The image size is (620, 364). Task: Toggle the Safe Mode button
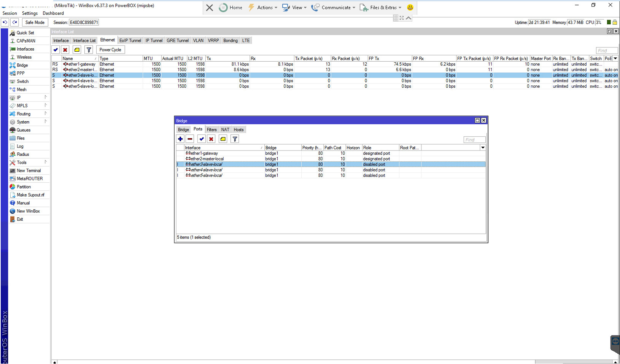pyautogui.click(x=35, y=22)
